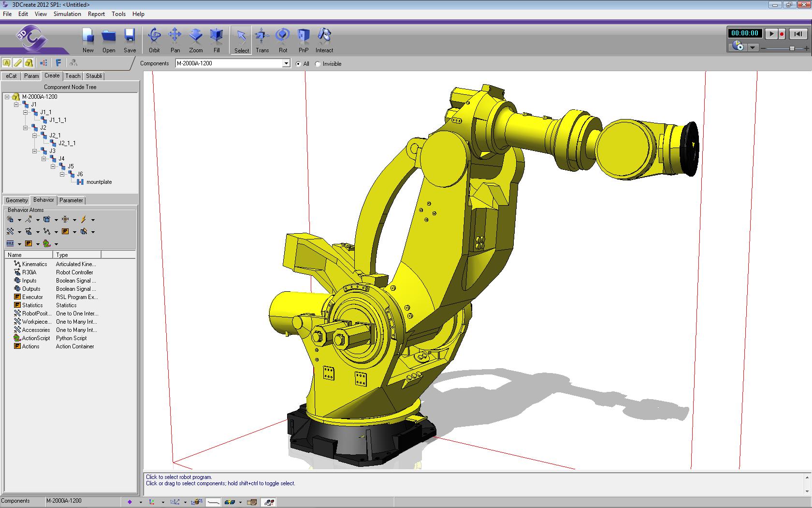Viewport: 812px width, 508px height.
Task: Collapse the J3 tree node
Action: pyautogui.click(x=35, y=151)
